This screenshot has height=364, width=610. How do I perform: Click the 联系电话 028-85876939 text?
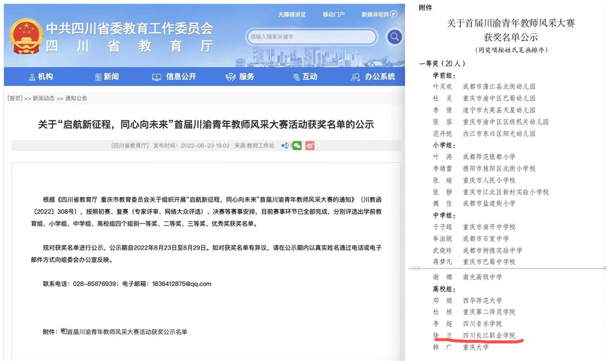(x=79, y=284)
